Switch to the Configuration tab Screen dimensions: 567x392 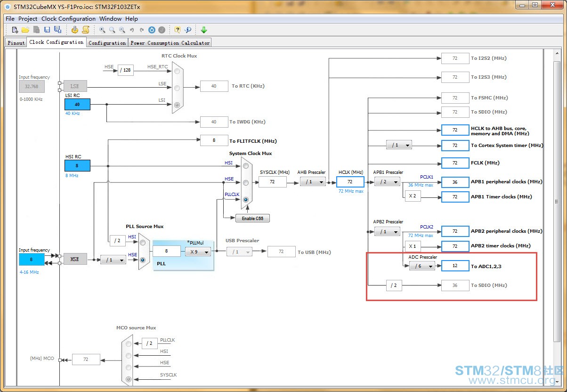(x=107, y=43)
